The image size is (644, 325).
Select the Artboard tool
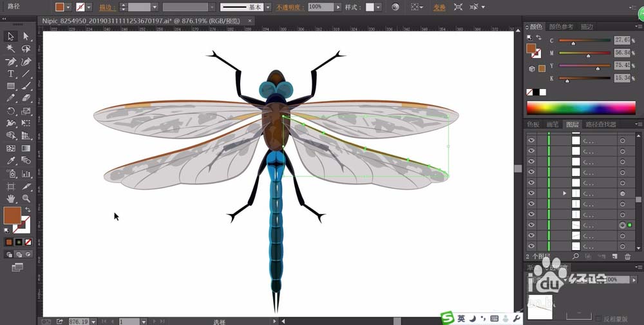click(x=11, y=186)
